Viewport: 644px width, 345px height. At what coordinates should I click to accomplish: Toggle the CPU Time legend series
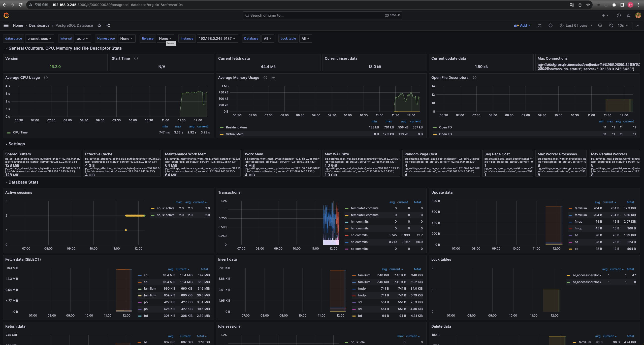[20, 132]
